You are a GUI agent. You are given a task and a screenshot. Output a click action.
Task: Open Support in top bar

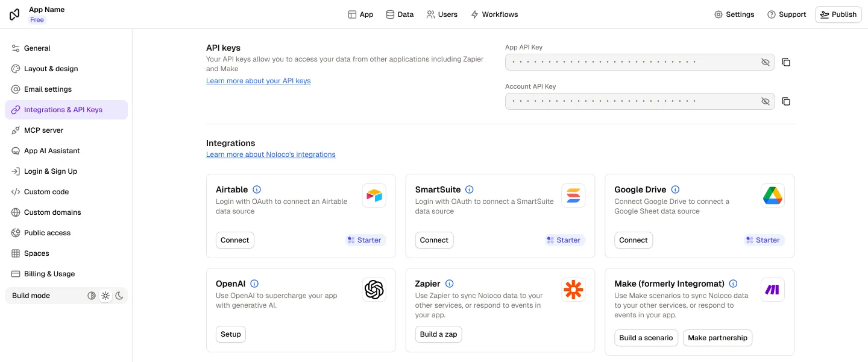[787, 14]
